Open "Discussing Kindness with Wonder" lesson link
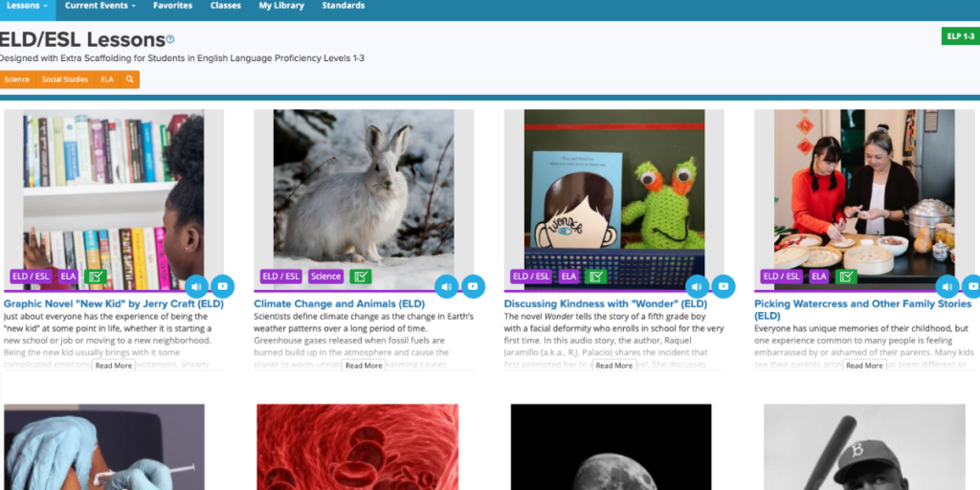980x490 pixels. click(x=606, y=304)
